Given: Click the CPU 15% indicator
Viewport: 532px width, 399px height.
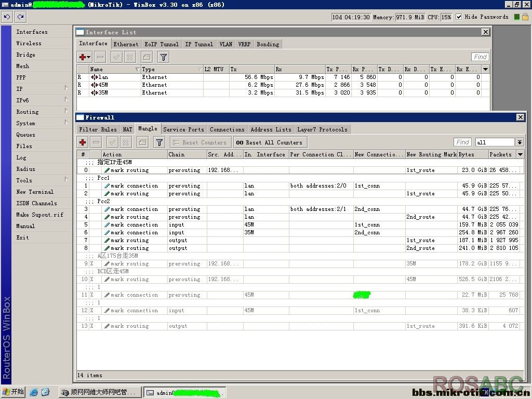Looking at the screenshot, I should coord(446,17).
